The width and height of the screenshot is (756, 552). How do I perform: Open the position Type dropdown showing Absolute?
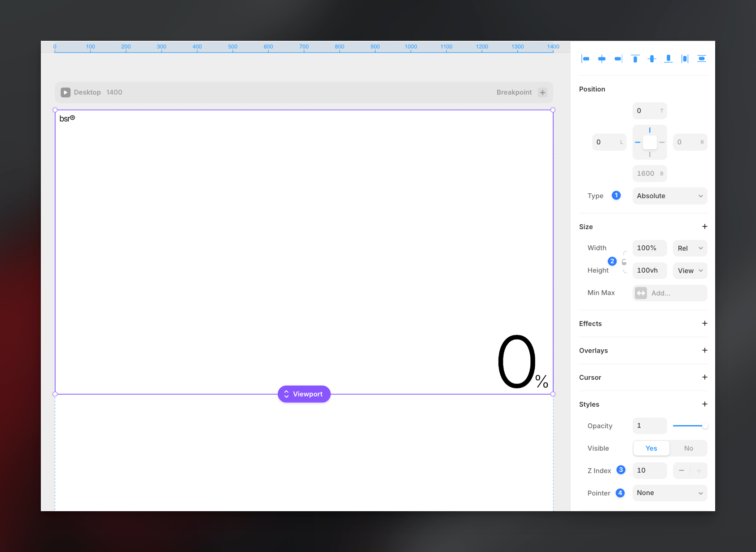[669, 196]
